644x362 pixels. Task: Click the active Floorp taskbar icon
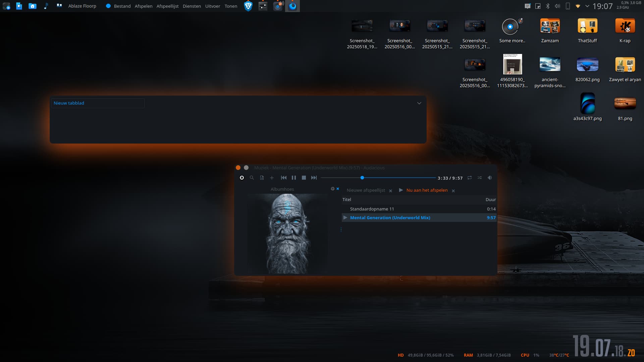tap(292, 6)
